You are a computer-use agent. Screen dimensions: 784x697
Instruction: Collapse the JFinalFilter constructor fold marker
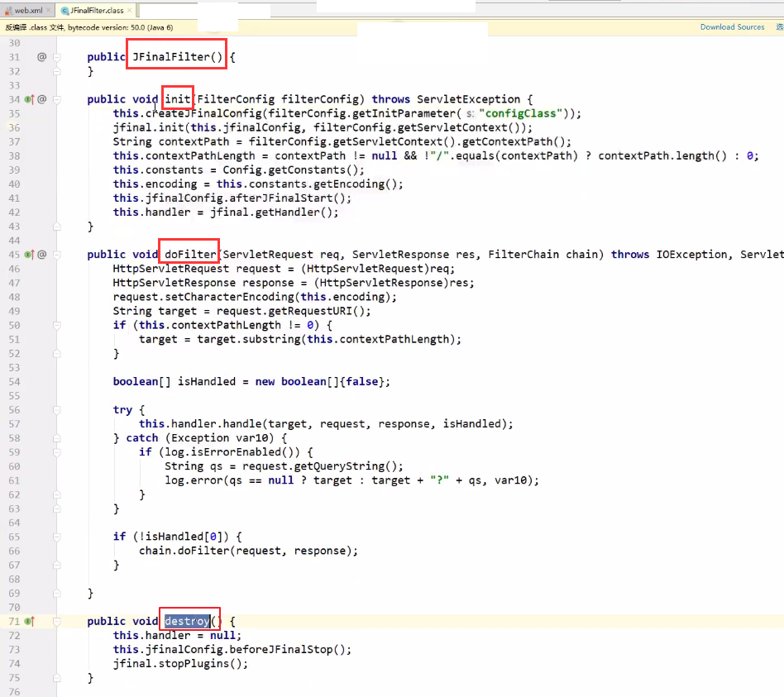pos(57,57)
